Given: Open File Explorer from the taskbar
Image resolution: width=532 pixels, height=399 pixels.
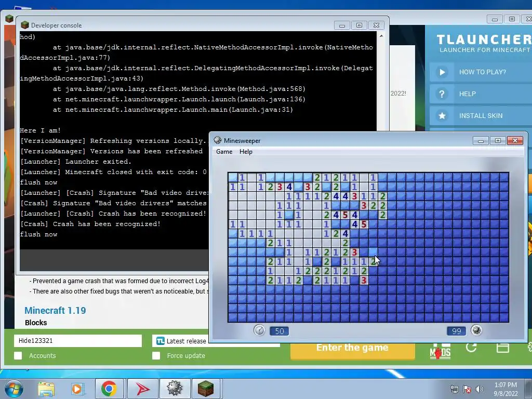Looking at the screenshot, I should pos(46,389).
